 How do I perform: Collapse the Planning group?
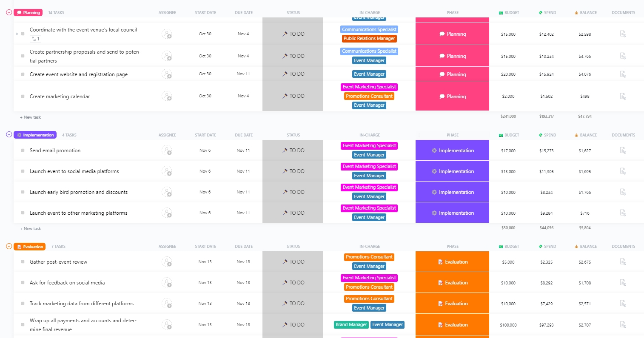pos(9,12)
